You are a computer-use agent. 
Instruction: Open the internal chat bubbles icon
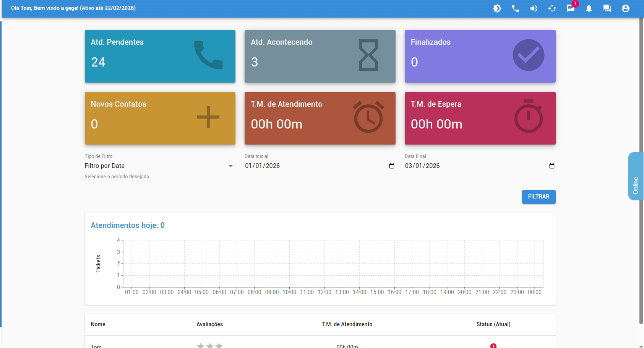(x=607, y=8)
